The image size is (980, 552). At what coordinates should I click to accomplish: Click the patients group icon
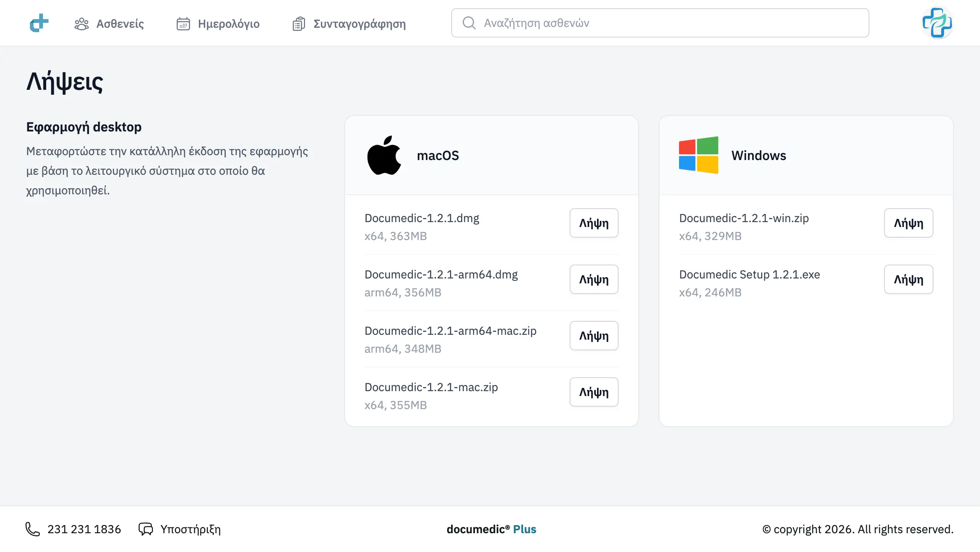tap(82, 24)
